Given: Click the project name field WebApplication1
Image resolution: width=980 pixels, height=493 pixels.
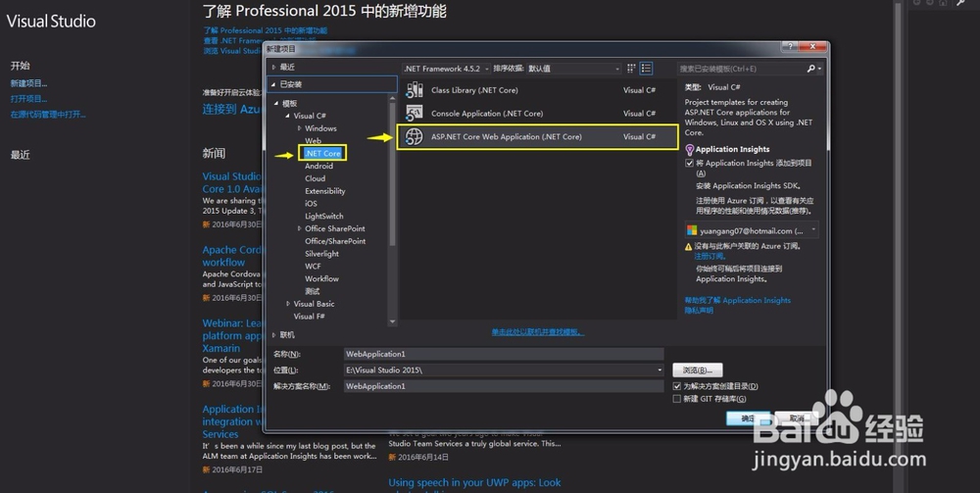Looking at the screenshot, I should pyautogui.click(x=504, y=354).
